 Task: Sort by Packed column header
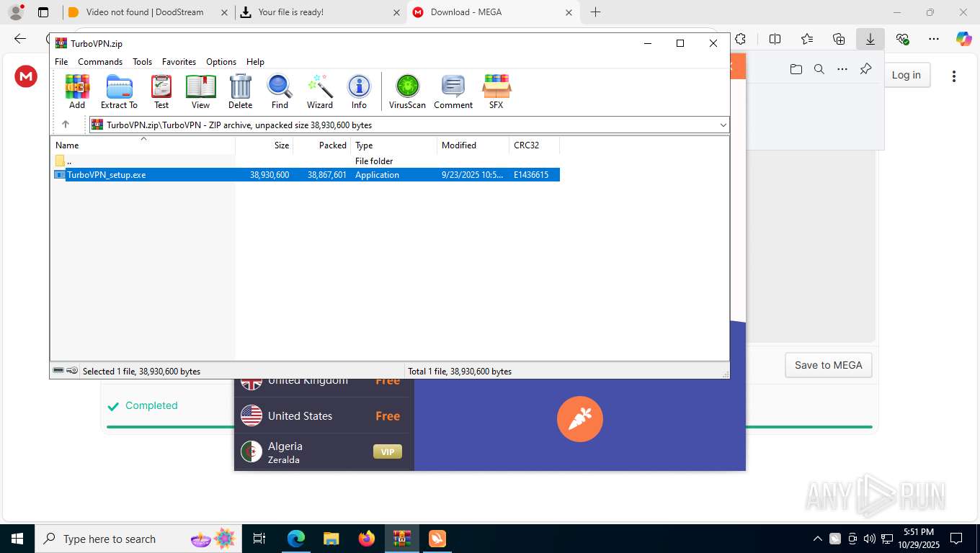coord(322,145)
